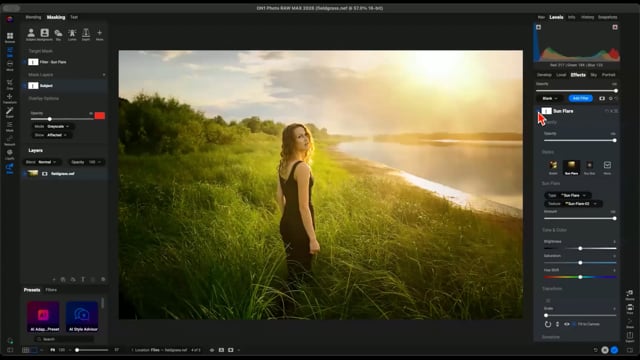The height and width of the screenshot is (360, 640).
Task: Open the Blank preset dropdown in Effects
Action: coord(549,98)
